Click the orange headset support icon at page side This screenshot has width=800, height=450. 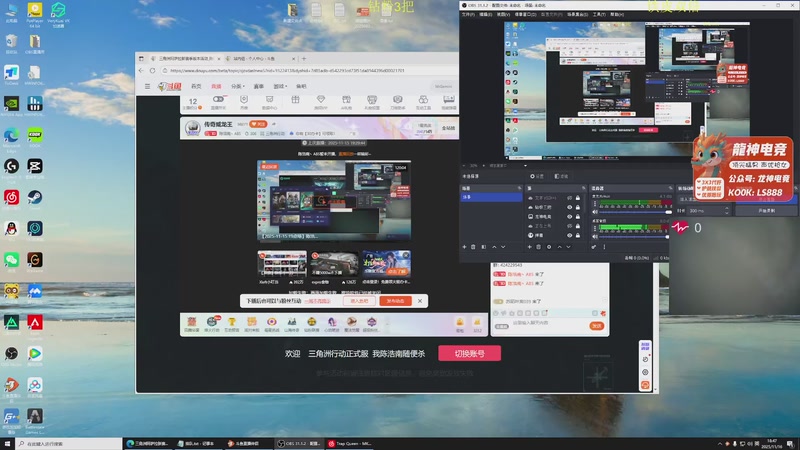click(645, 385)
